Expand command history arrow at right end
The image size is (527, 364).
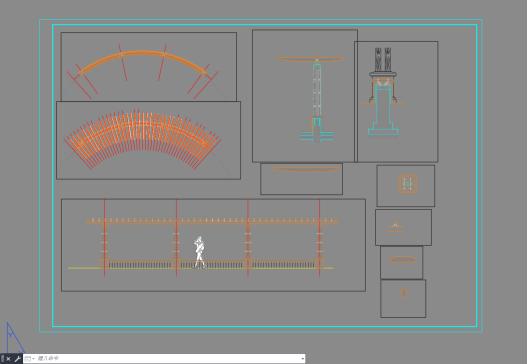(x=303, y=359)
